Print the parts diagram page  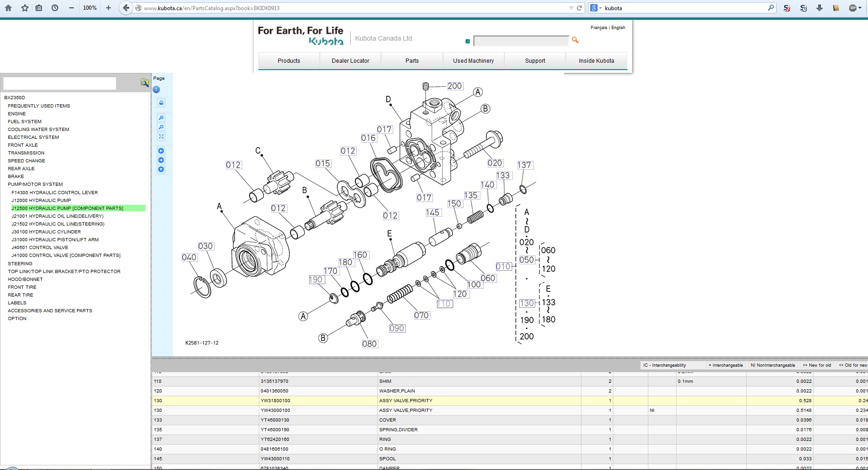pyautogui.click(x=161, y=102)
